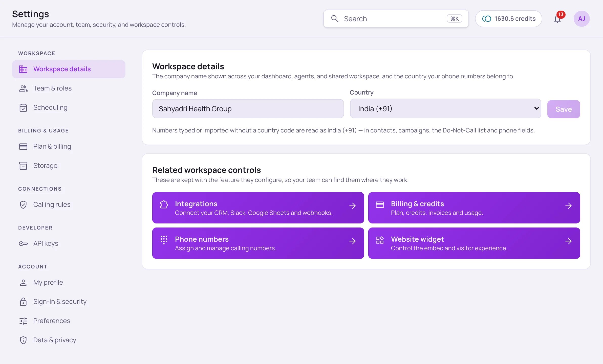The width and height of the screenshot is (603, 364).
Task: Click the Scheduling calendar icon
Action: [23, 107]
